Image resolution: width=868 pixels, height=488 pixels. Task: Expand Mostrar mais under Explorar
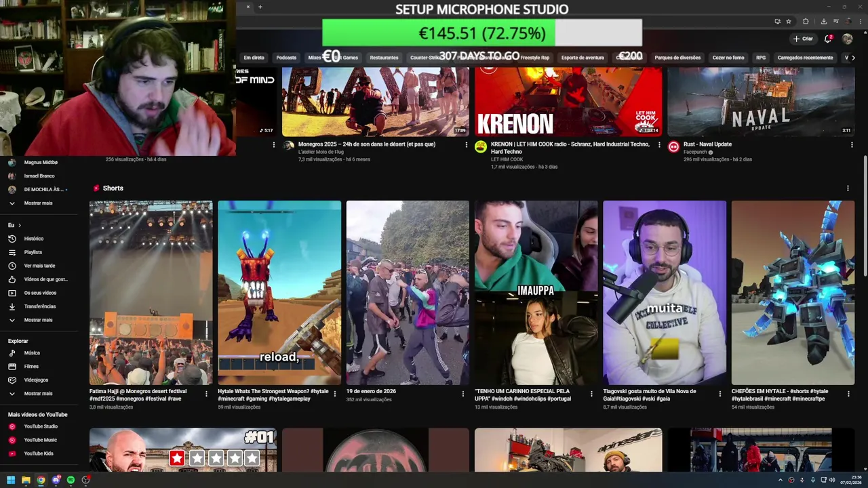pos(41,394)
